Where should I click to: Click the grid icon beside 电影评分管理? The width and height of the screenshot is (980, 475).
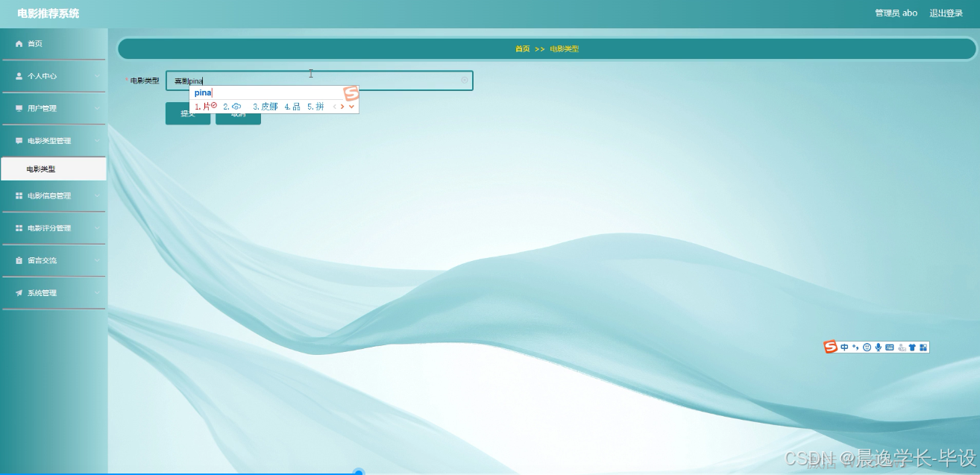pos(19,228)
